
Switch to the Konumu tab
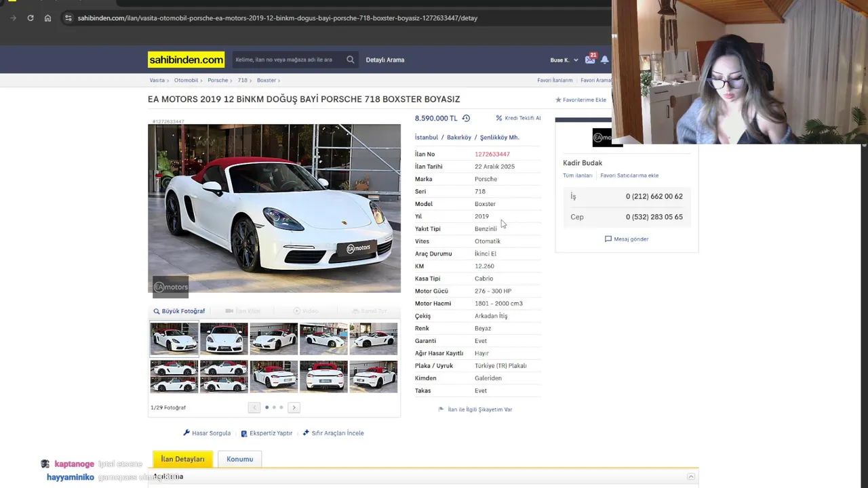[x=239, y=459]
